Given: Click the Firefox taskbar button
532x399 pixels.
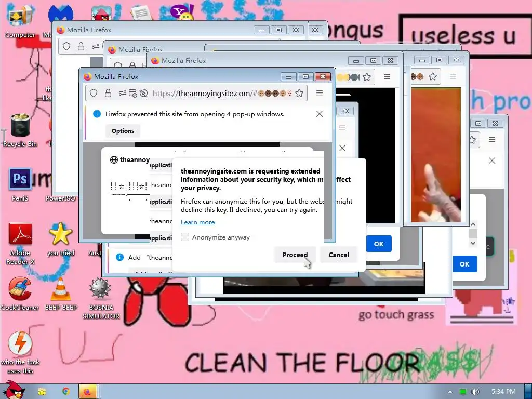Looking at the screenshot, I should 88,392.
